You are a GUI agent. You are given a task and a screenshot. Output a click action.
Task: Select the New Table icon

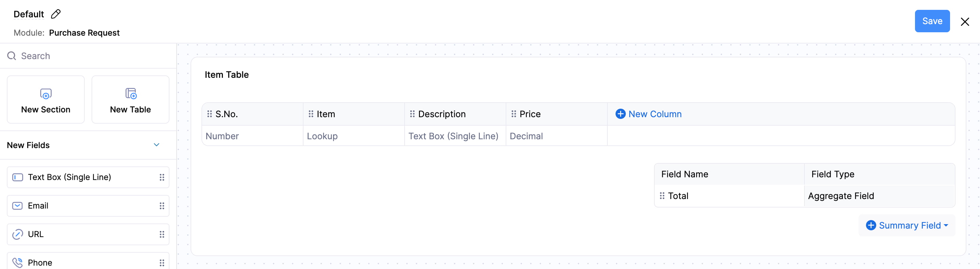[x=130, y=93]
